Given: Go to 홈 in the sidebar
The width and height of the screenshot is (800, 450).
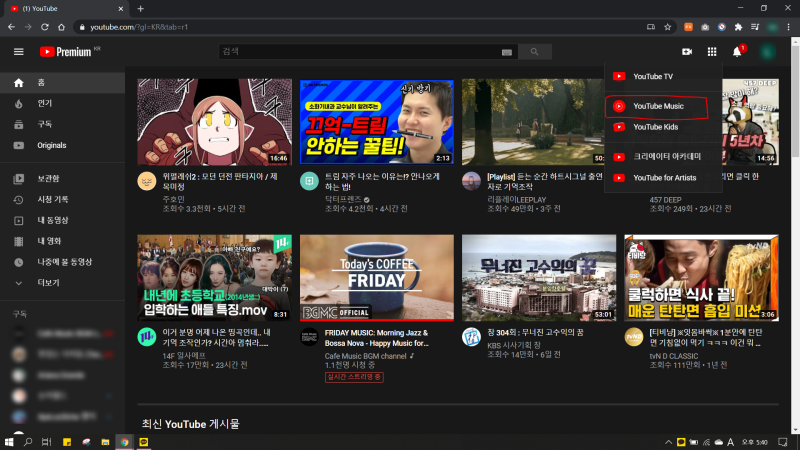Looking at the screenshot, I should [62, 83].
